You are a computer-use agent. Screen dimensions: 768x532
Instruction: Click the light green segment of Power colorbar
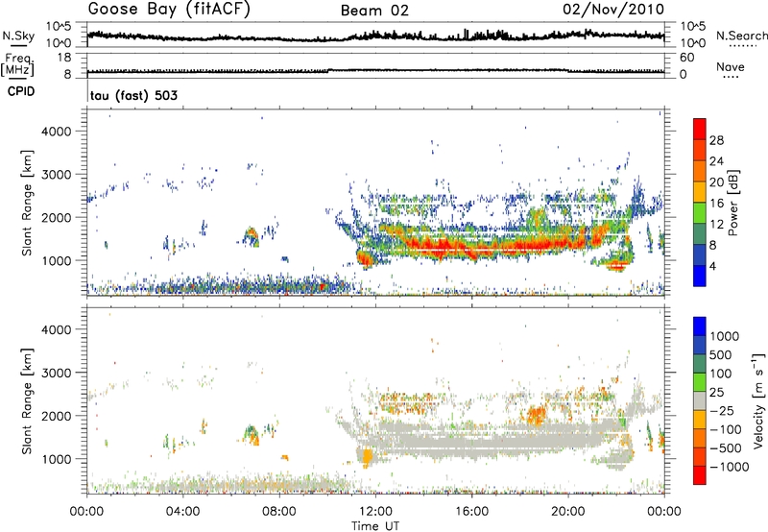[x=700, y=213]
